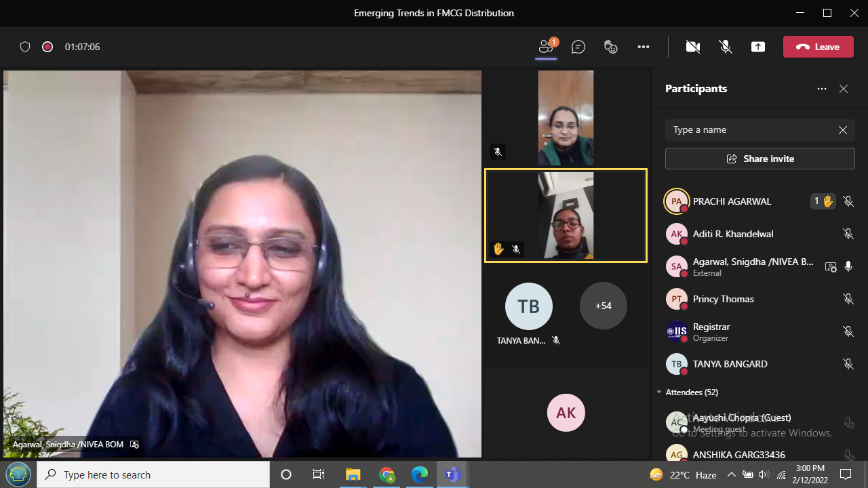Open the meeting chat icon
868x488 pixels.
tap(578, 47)
